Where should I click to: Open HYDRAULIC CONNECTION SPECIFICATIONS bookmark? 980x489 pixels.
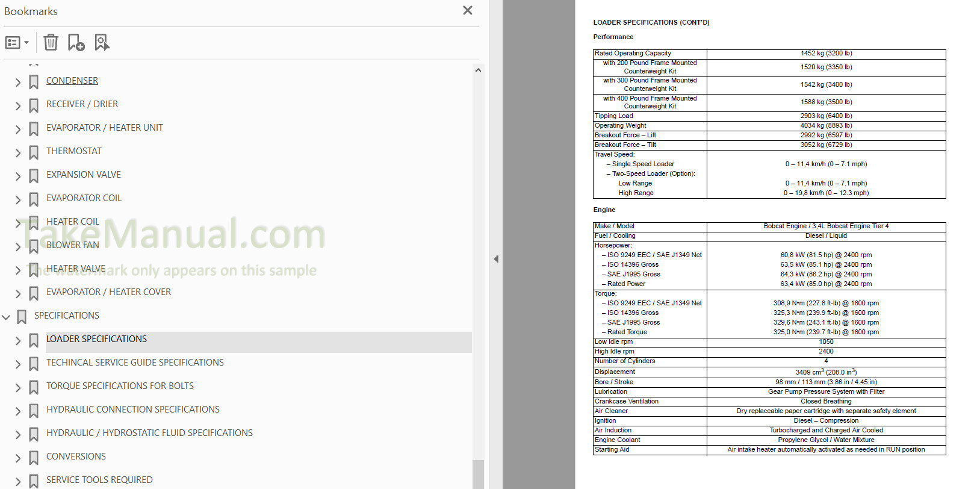pyautogui.click(x=133, y=410)
